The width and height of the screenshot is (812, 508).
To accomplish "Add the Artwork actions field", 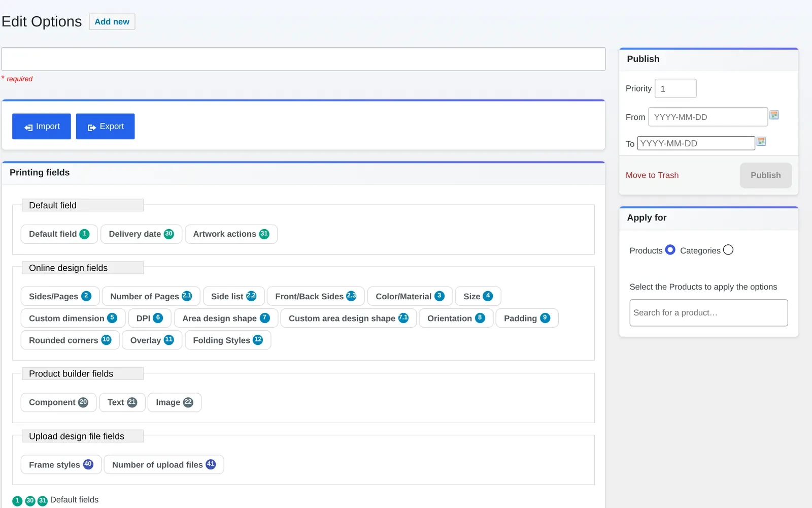I will tap(231, 234).
